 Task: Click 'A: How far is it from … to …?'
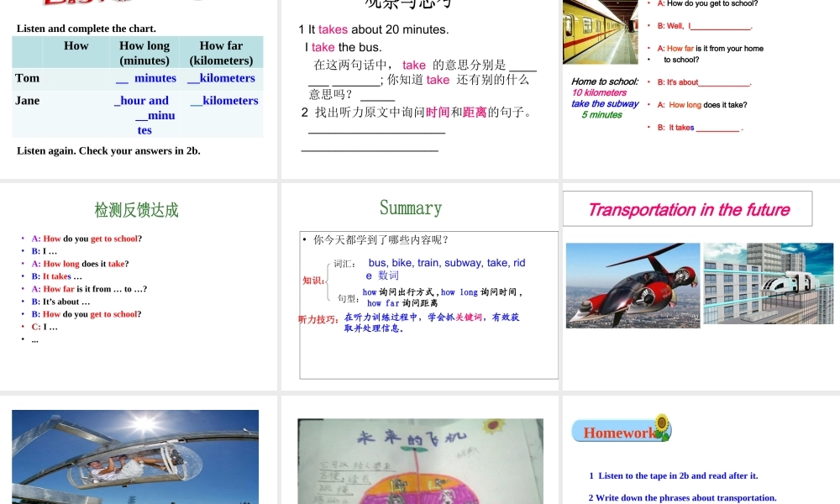tap(90, 289)
